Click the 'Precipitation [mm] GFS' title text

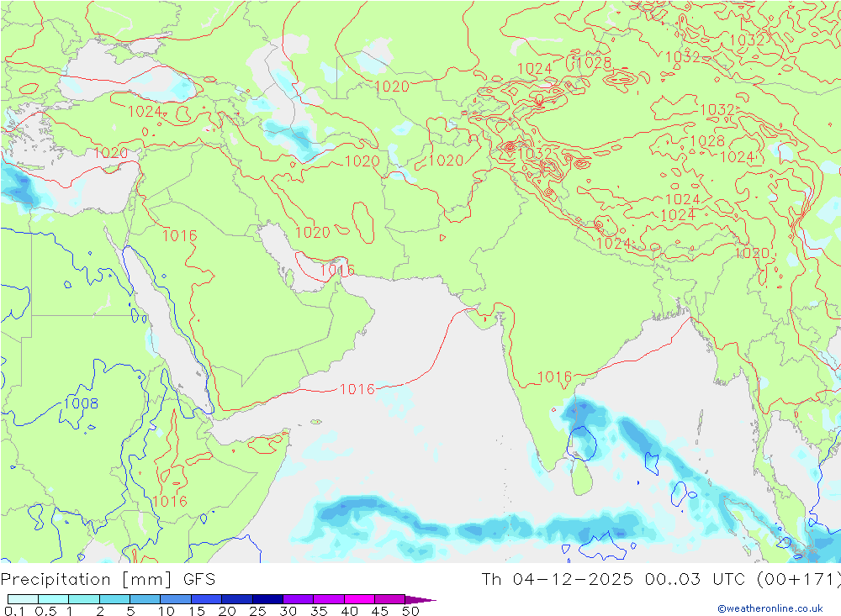coord(108,580)
